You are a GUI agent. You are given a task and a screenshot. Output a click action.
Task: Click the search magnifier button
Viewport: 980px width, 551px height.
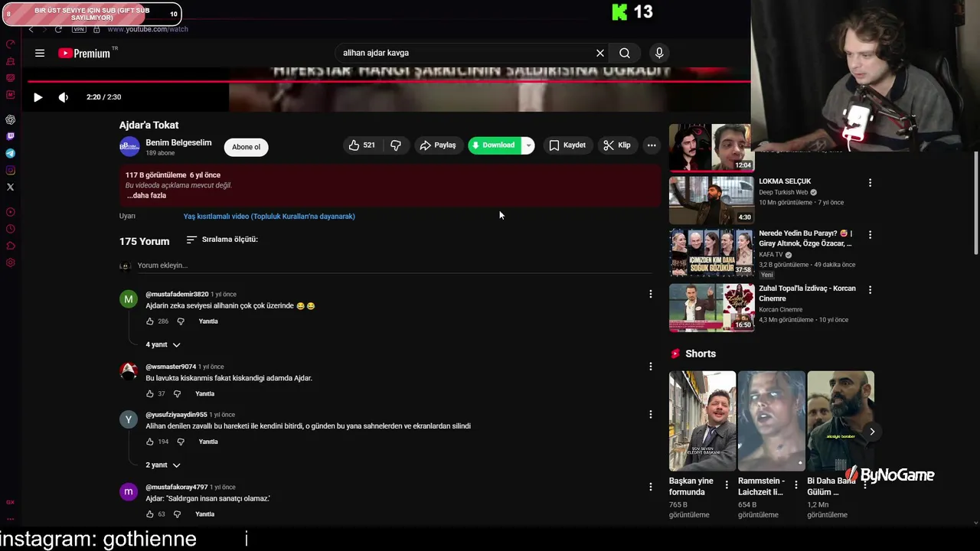625,53
